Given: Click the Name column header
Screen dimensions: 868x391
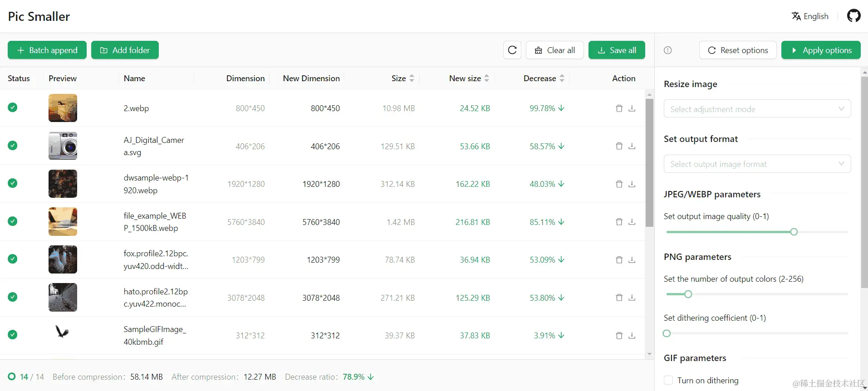Looking at the screenshot, I should [134, 78].
